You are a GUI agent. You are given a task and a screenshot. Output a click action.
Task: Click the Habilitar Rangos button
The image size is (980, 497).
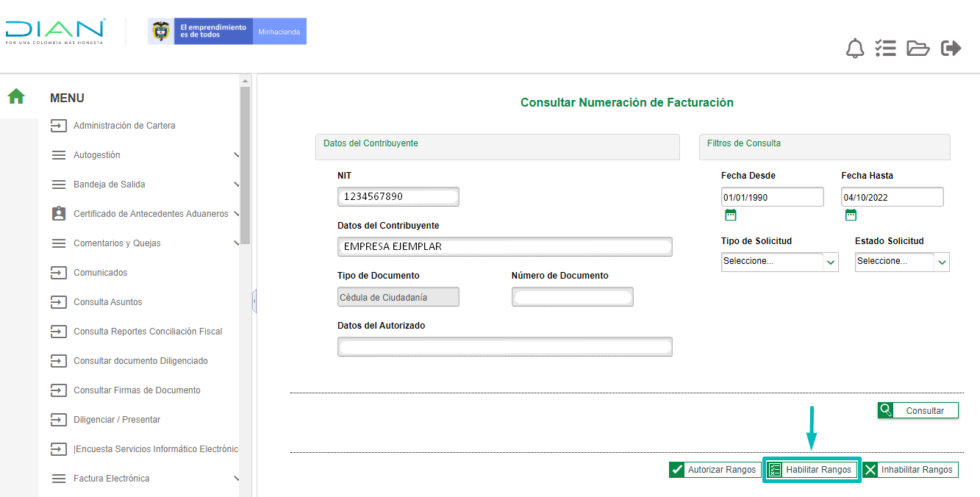[x=812, y=470]
